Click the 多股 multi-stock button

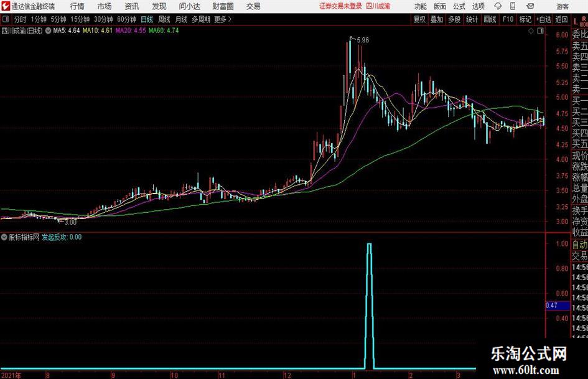tap(454, 19)
